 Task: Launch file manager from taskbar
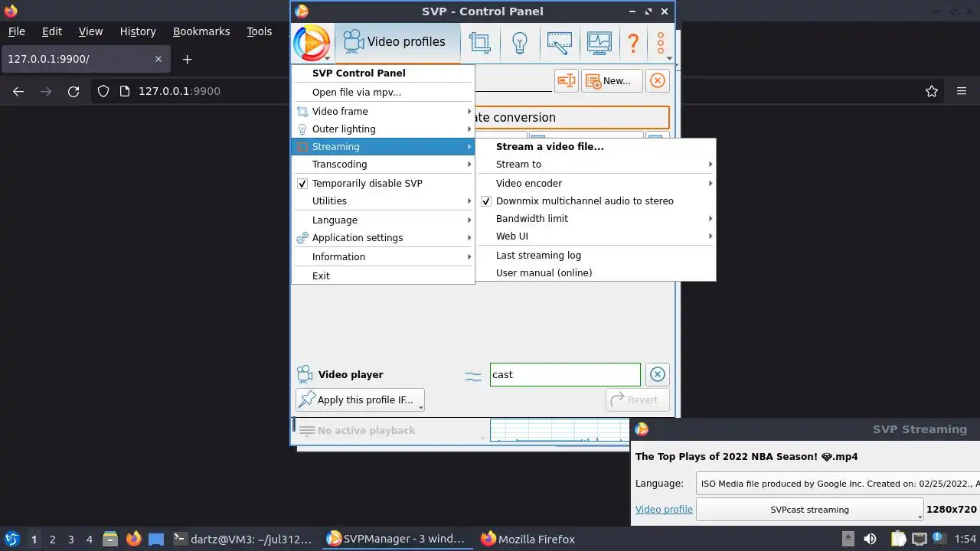[109, 539]
